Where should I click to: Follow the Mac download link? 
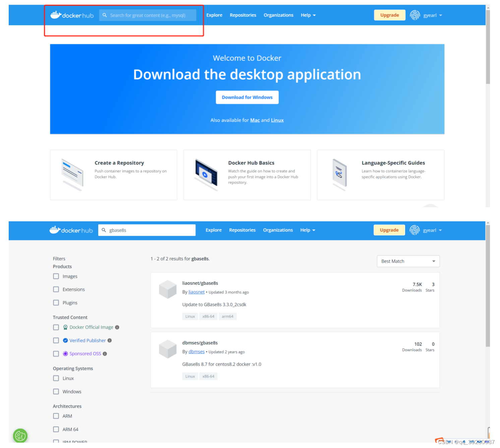[255, 120]
